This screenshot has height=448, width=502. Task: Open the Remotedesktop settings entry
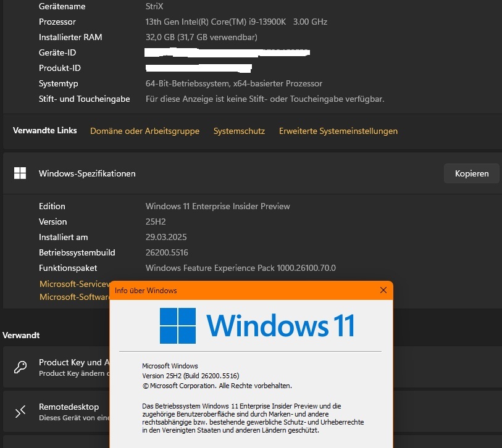pos(56,412)
